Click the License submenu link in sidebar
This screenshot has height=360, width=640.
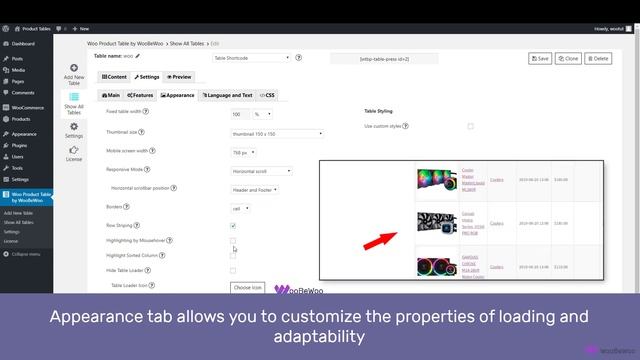coord(11,241)
